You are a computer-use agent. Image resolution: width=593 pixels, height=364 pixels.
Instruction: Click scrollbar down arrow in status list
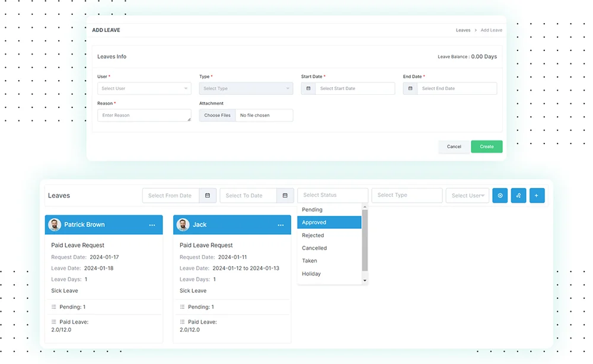point(365,280)
